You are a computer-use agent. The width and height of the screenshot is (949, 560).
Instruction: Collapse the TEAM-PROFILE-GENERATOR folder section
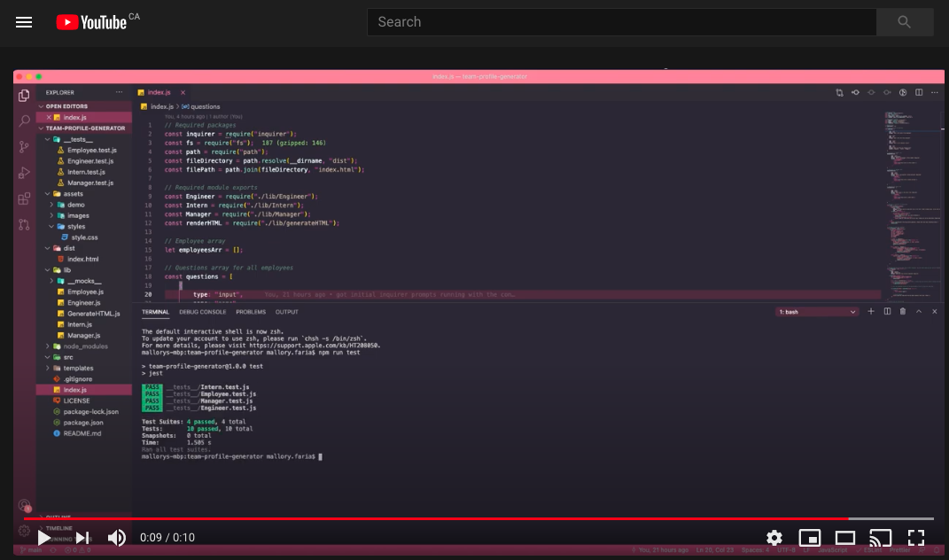pos(84,128)
